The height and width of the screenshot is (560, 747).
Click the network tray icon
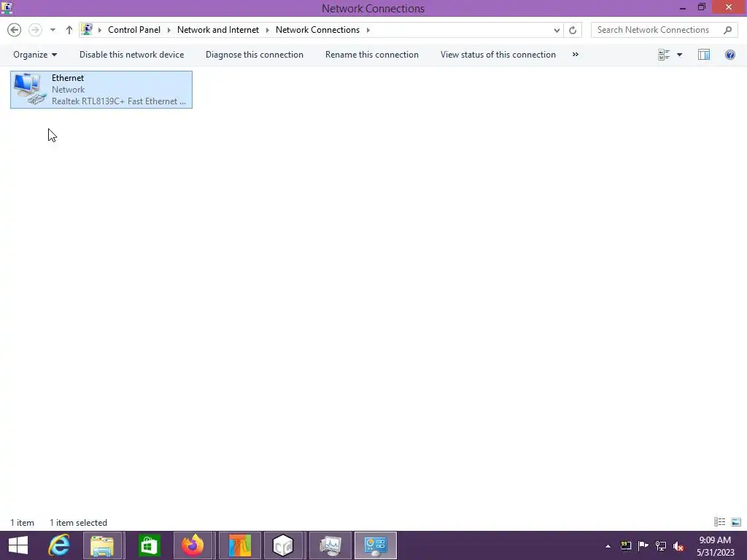661,545
